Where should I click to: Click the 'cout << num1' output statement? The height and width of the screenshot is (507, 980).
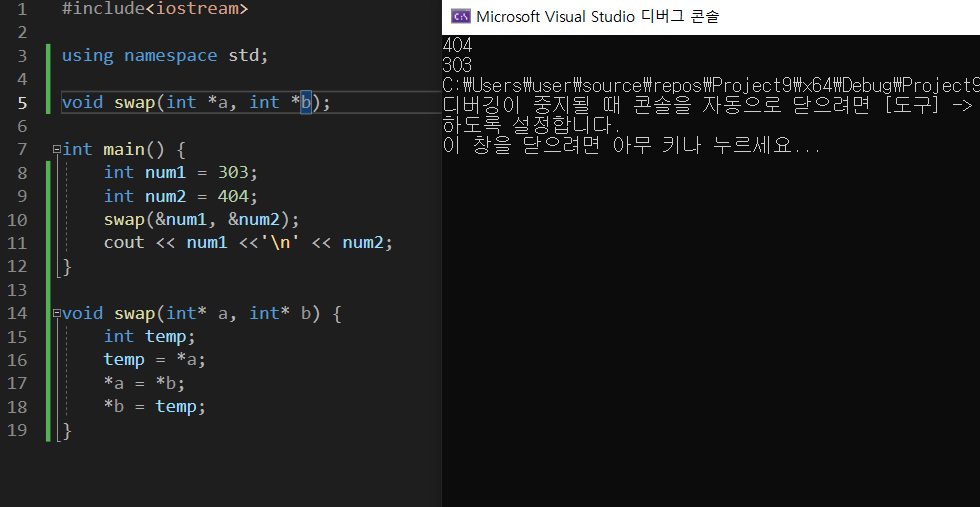point(248,243)
